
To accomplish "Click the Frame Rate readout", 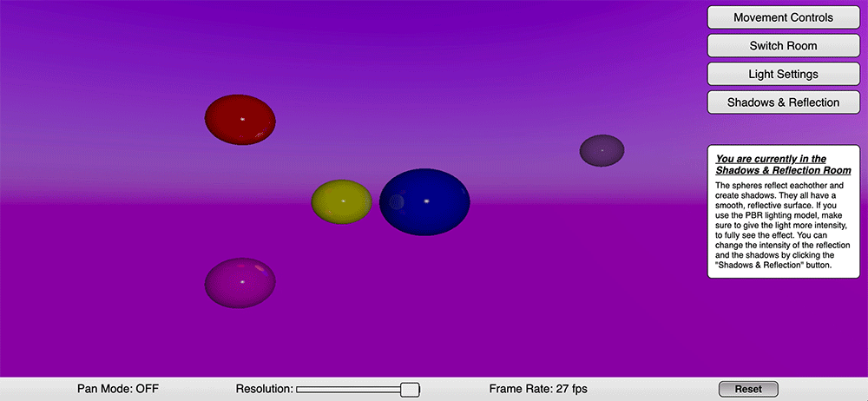I will point(544,389).
